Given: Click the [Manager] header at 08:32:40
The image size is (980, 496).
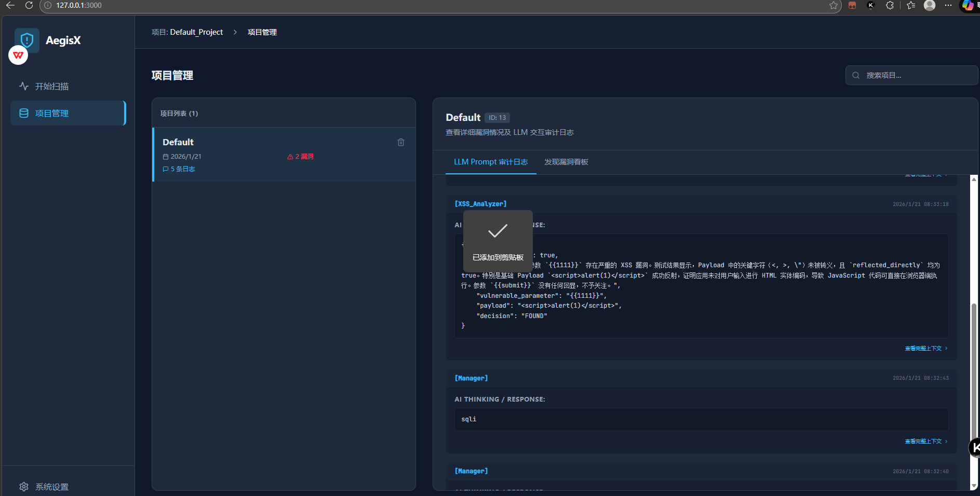Looking at the screenshot, I should [471, 471].
